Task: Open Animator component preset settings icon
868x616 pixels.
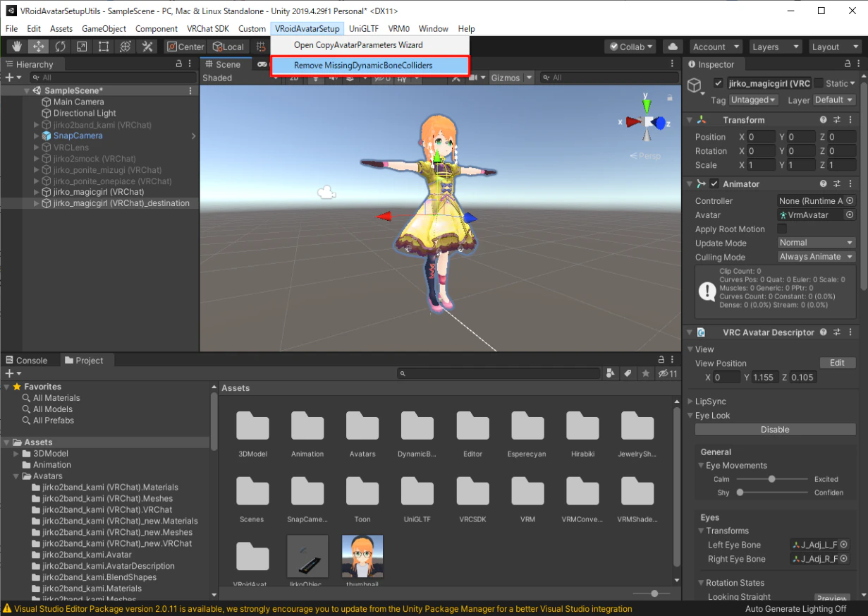Action: pos(837,183)
